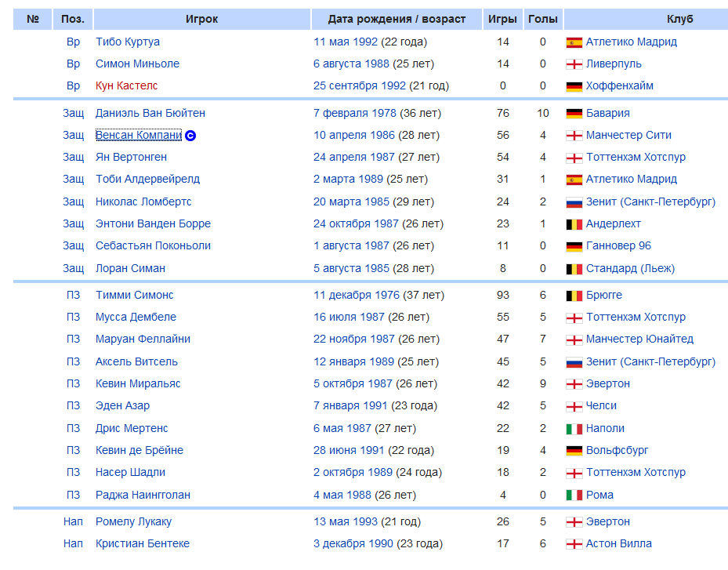728x570 pixels.
Task: Follow the Астон Вилла club link
Action: [618, 543]
